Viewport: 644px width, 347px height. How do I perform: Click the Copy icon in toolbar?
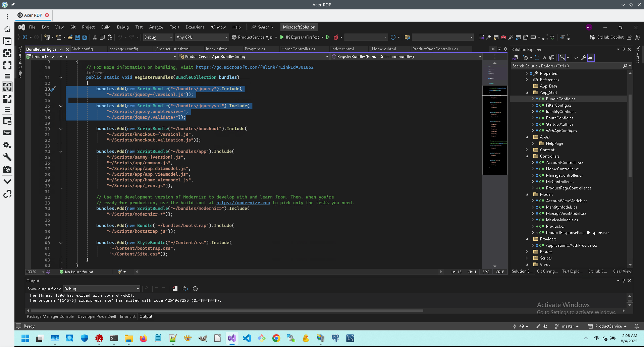point(102,37)
